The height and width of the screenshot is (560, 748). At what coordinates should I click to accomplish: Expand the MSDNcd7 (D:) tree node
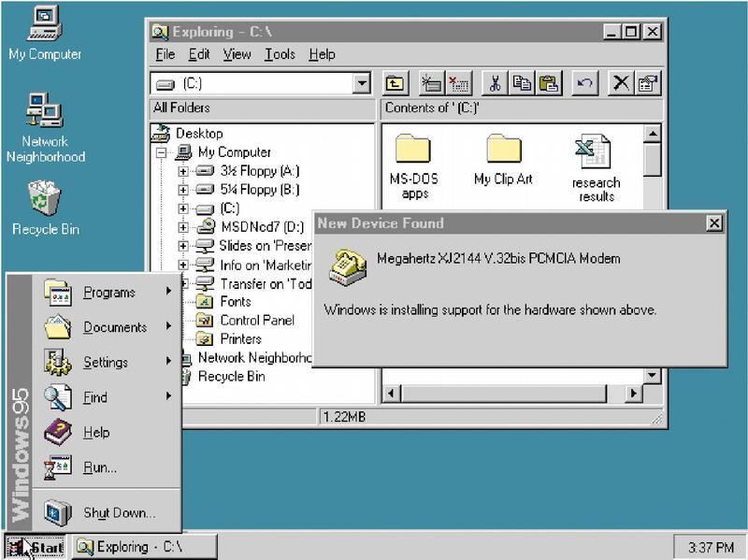[x=183, y=227]
